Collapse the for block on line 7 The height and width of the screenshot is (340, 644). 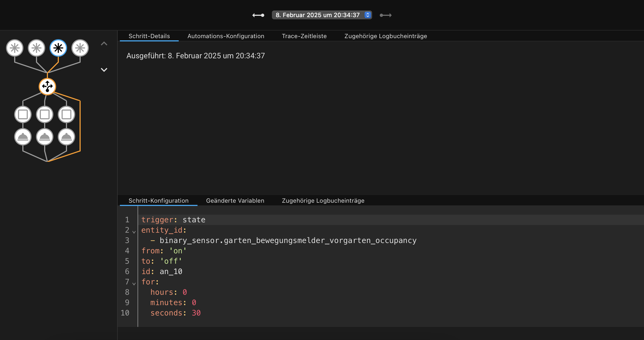tap(134, 284)
